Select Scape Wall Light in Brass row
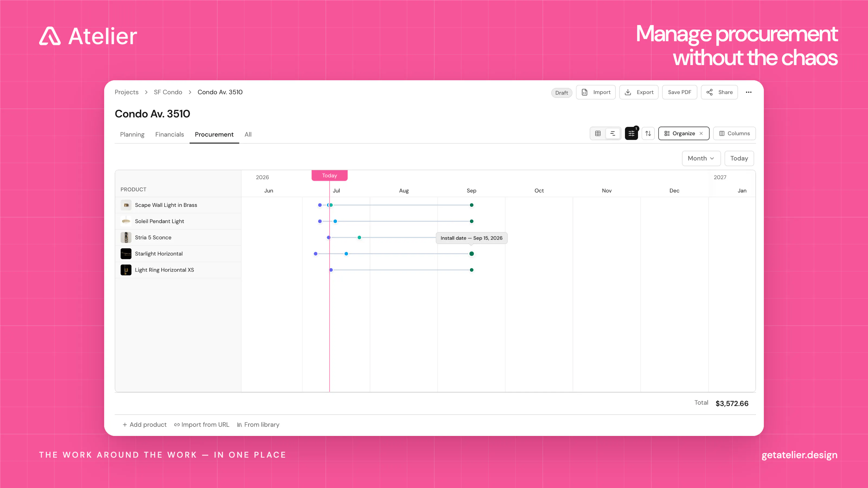 pyautogui.click(x=178, y=205)
